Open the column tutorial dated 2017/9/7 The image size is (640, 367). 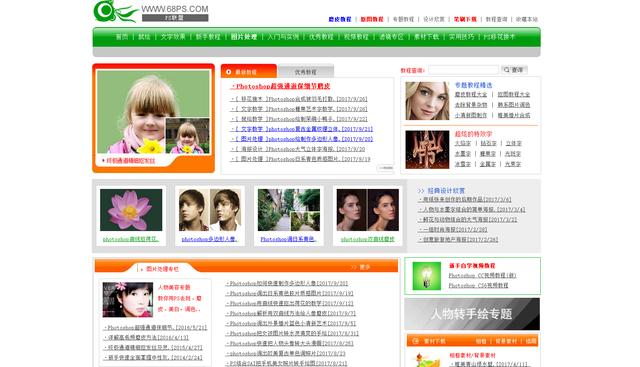click(x=291, y=314)
